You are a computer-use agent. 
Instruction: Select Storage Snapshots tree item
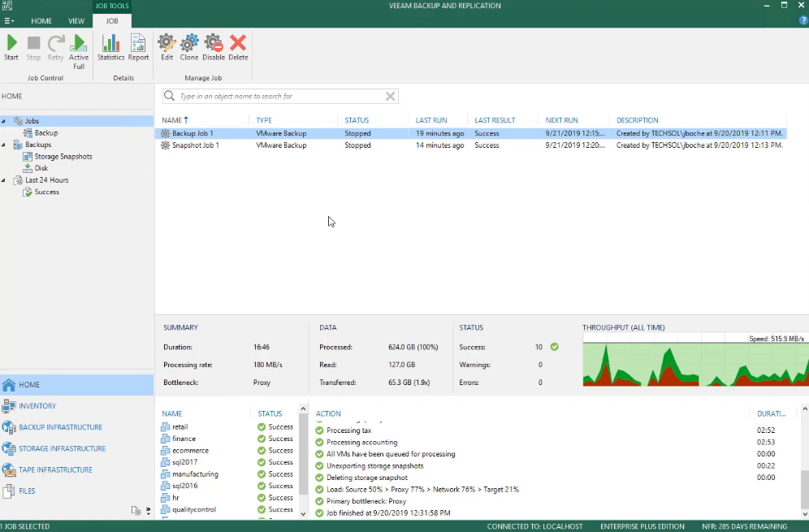tap(63, 156)
